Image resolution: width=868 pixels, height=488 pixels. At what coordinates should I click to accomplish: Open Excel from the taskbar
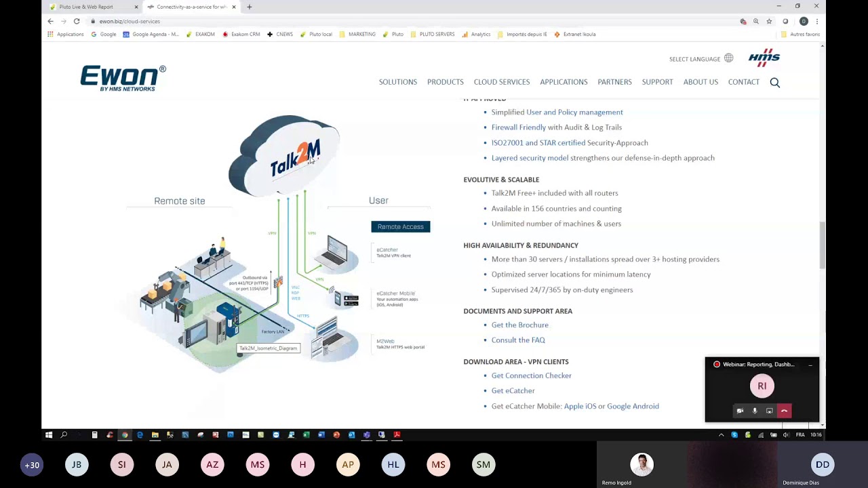(x=306, y=435)
